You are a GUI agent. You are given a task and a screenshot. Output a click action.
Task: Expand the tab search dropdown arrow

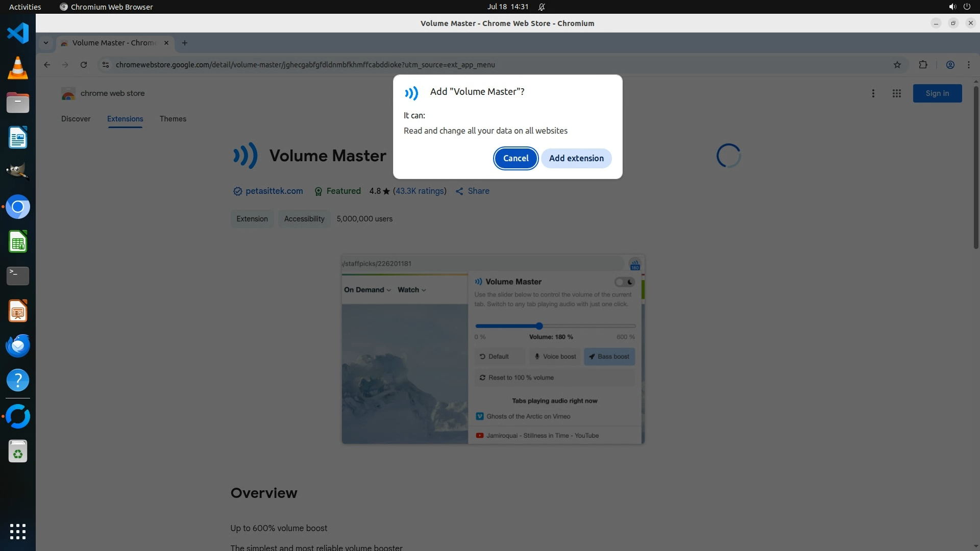46,43
